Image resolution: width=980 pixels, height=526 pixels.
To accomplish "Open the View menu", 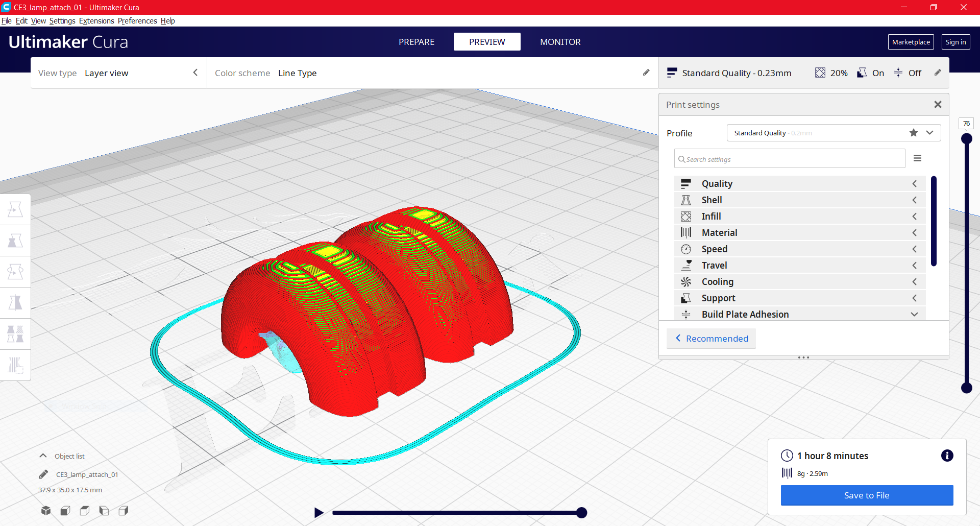I will tap(38, 21).
